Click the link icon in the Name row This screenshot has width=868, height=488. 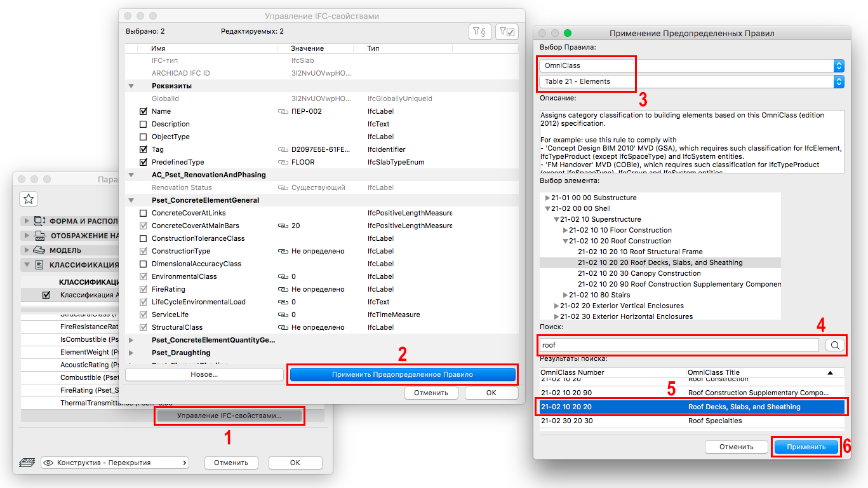point(283,111)
